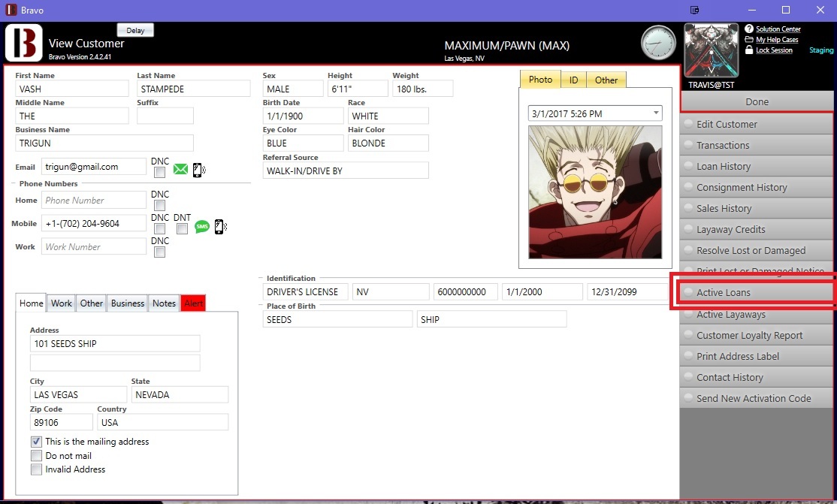837x504 pixels.
Task: Select the Home address tab
Action: tap(31, 303)
